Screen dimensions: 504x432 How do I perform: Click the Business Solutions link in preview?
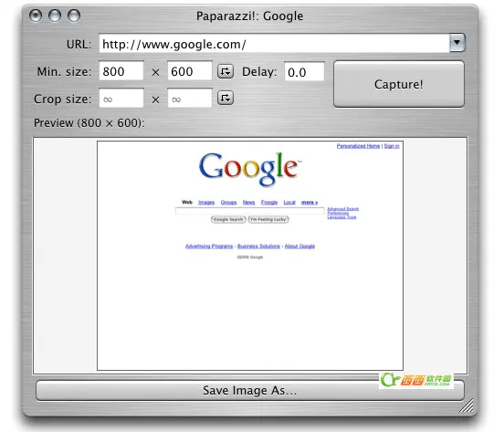[258, 247]
